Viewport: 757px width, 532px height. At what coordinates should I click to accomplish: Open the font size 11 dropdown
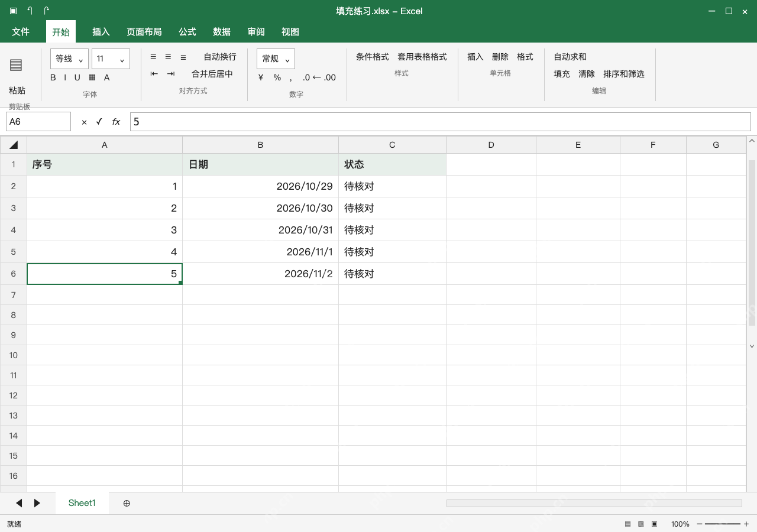point(111,59)
